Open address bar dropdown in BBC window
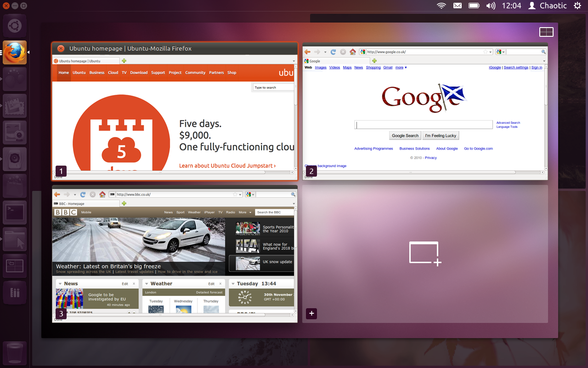The height and width of the screenshot is (368, 588). point(240,195)
